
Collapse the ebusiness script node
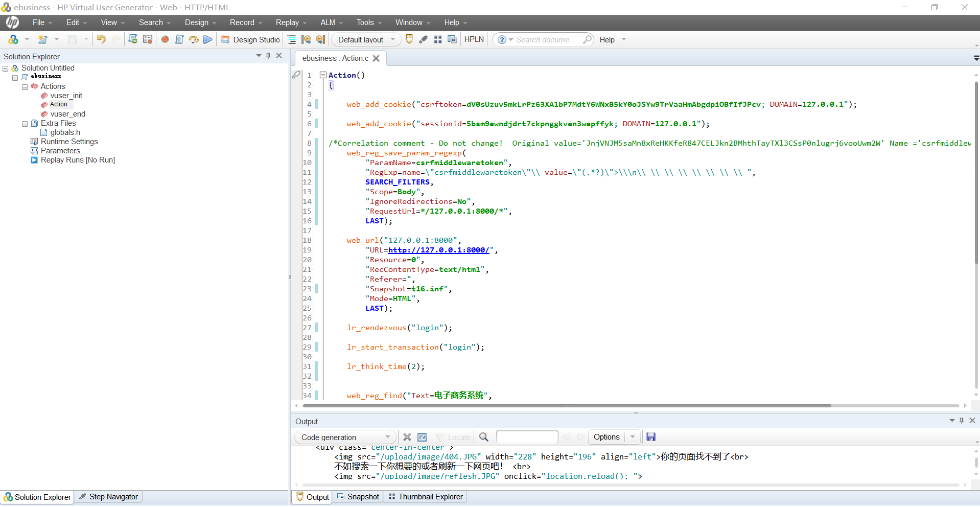[15, 78]
